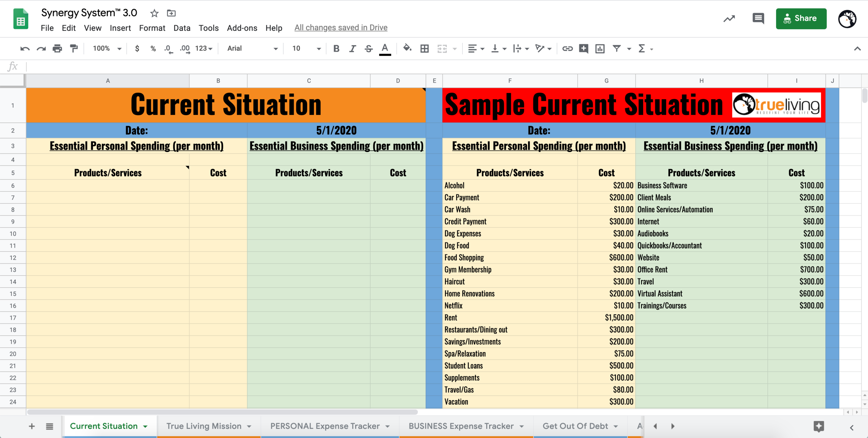This screenshot has width=868, height=438.
Task: Click the Undo icon
Action: (25, 48)
